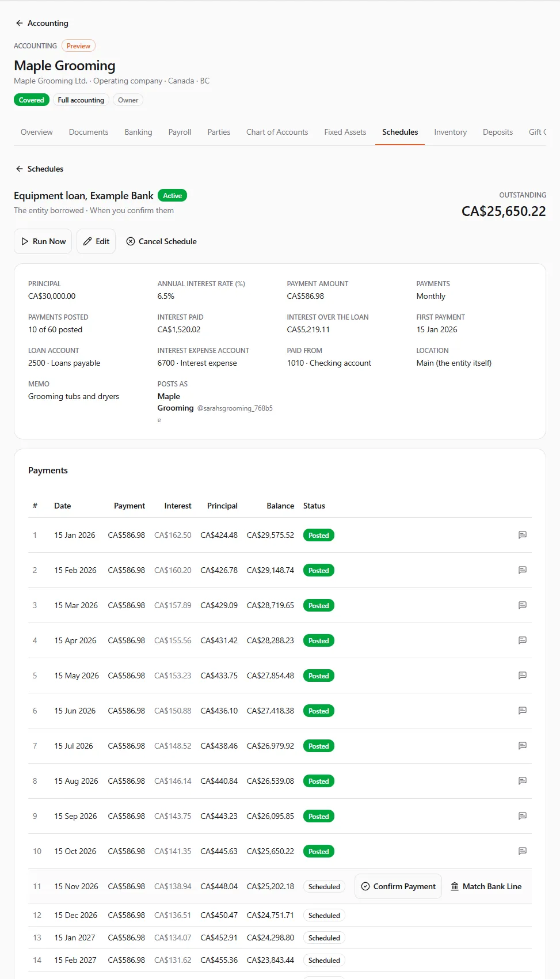Switch to the Inventory tab
This screenshot has height=979, width=560.
(x=451, y=132)
